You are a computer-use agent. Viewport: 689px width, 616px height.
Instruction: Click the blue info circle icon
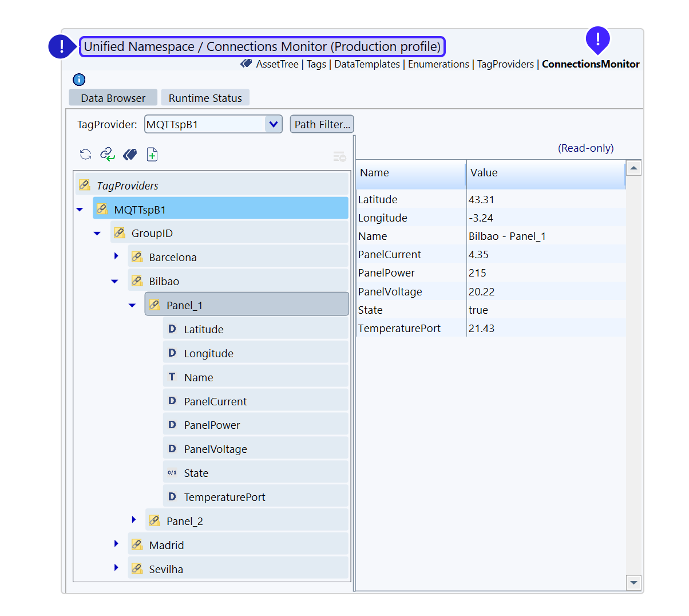tap(79, 80)
